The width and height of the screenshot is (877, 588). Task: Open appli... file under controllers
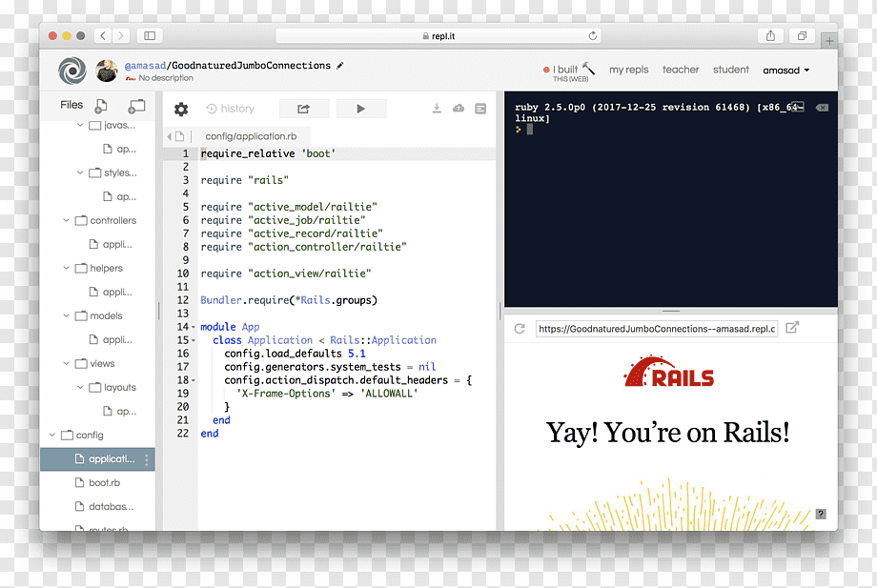pos(111,244)
